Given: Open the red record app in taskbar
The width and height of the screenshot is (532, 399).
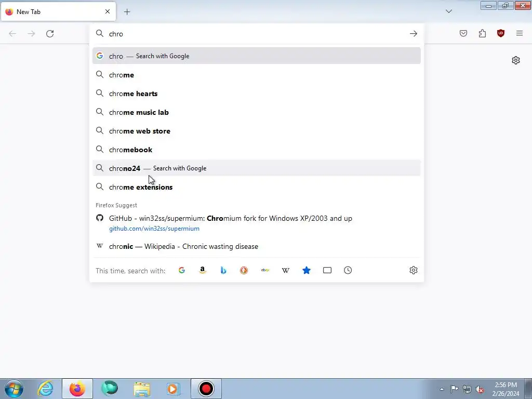Looking at the screenshot, I should (x=206, y=389).
